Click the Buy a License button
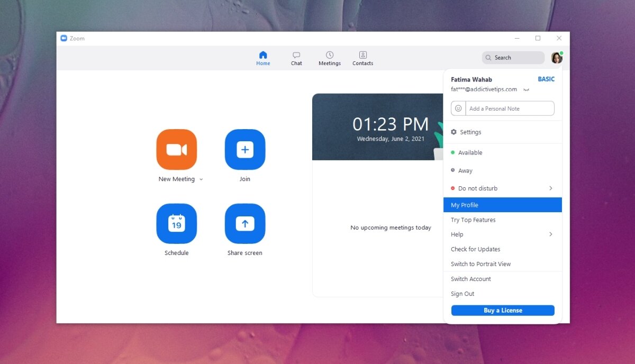Viewport: 635px width, 364px height. (502, 310)
